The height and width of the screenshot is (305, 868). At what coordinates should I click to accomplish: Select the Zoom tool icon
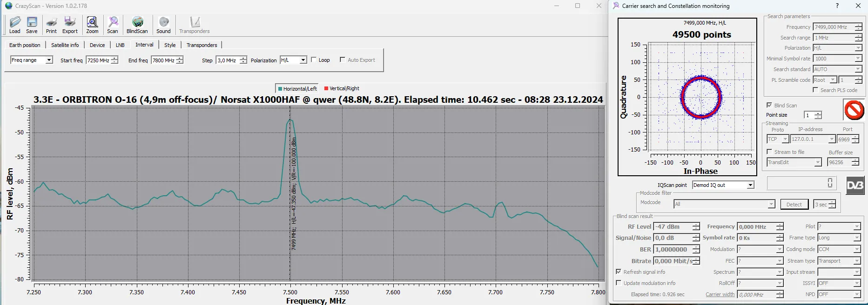[92, 25]
